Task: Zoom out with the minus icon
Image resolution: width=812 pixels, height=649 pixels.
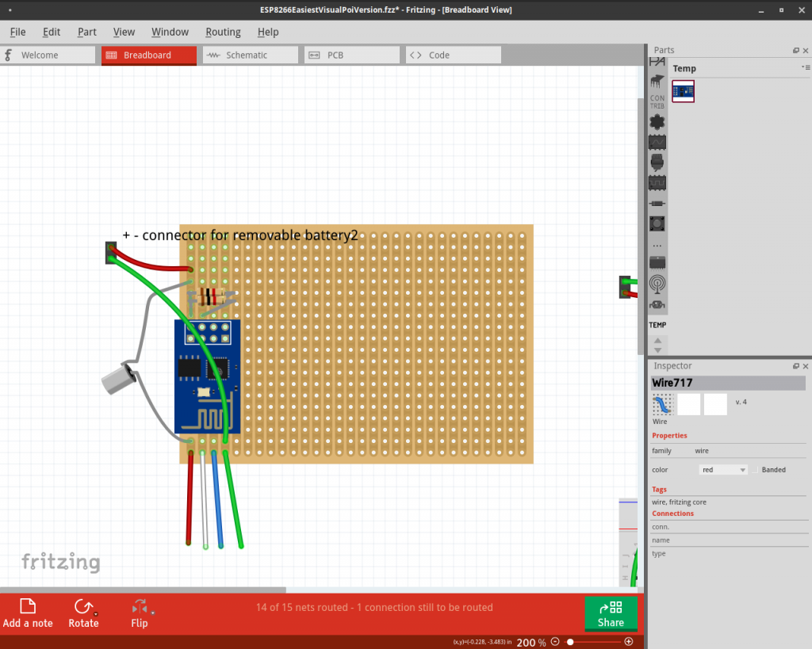Action: point(555,642)
